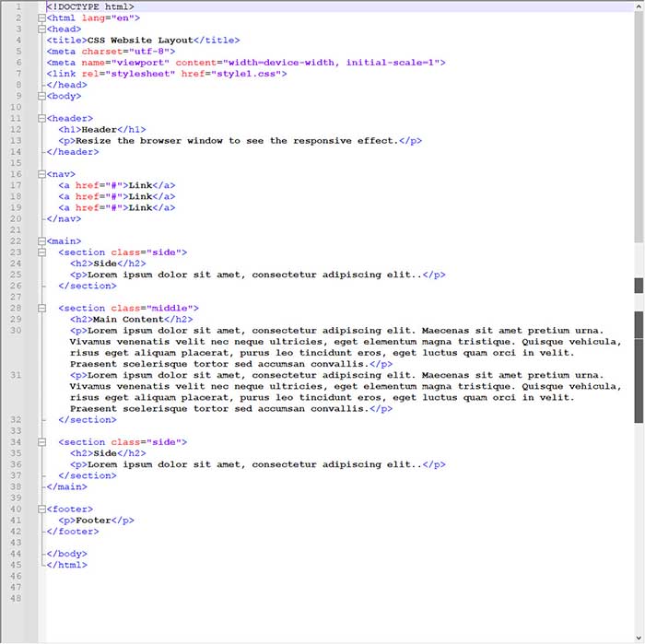Click line number 48 in the margin
This screenshot has width=645, height=644.
point(16,599)
